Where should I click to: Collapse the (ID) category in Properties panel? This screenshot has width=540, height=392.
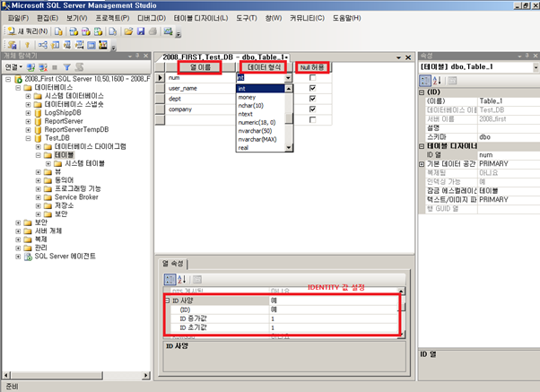(422, 92)
